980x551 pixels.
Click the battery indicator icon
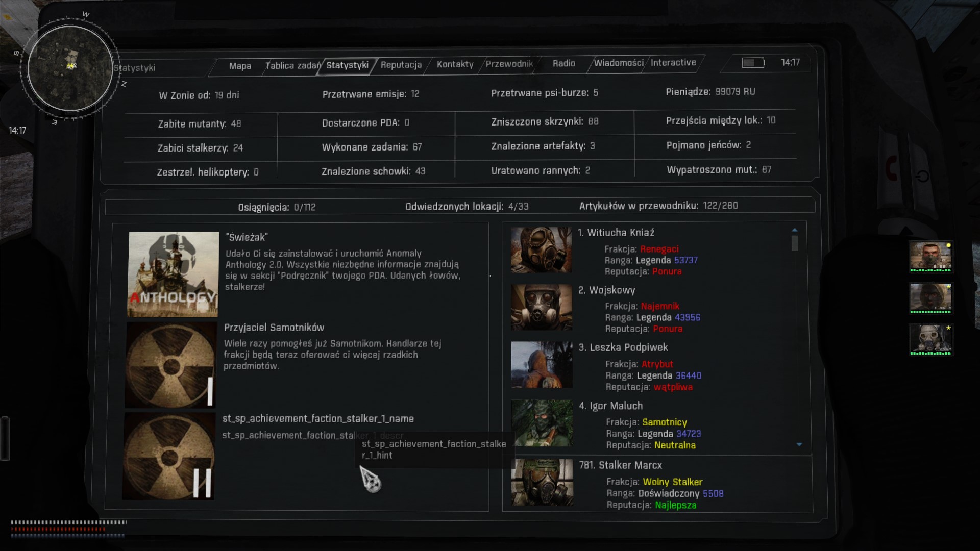(x=753, y=62)
